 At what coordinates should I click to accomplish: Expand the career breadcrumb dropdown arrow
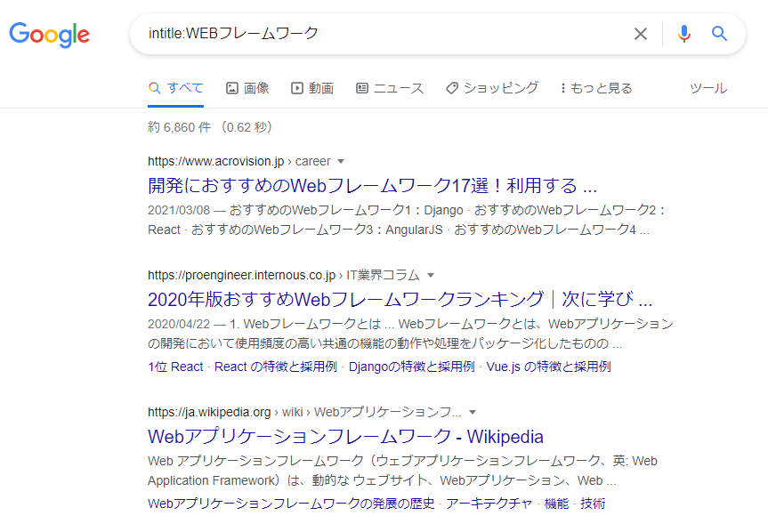coord(341,161)
